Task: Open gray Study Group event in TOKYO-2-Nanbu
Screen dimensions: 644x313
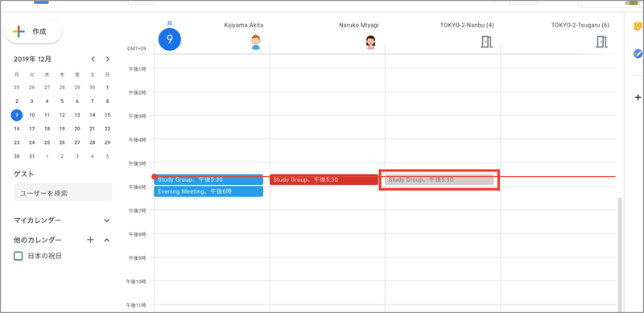Action: 439,179
